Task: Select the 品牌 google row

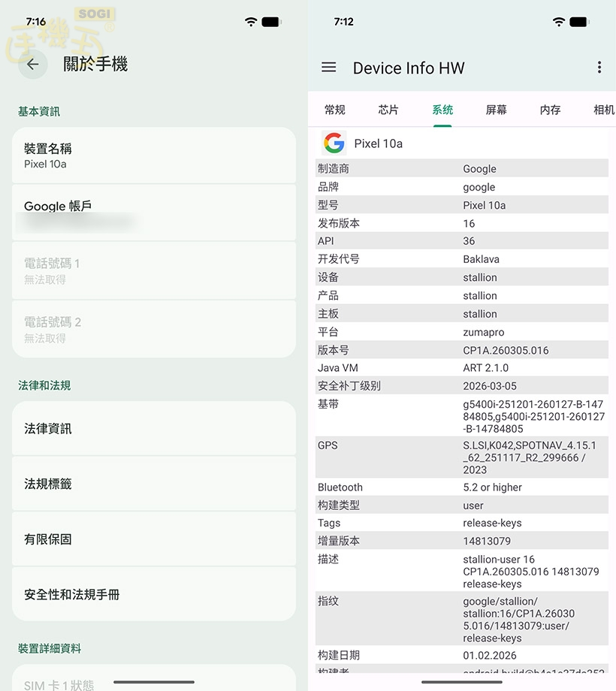Action: [462, 187]
